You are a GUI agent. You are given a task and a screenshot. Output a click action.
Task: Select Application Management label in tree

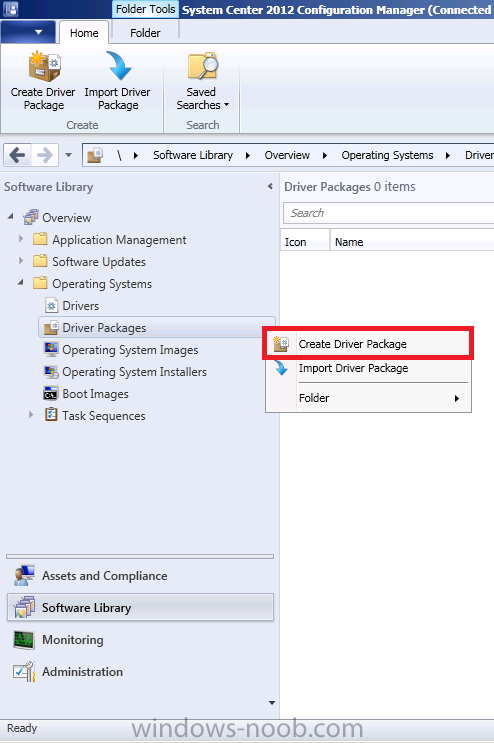click(x=119, y=240)
